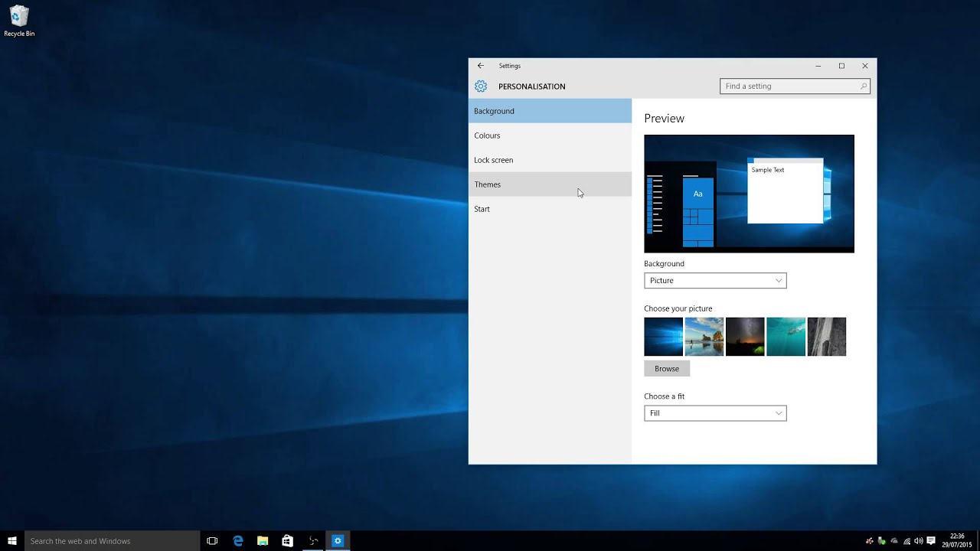Click the Settings gear taskbar icon

pyautogui.click(x=338, y=541)
